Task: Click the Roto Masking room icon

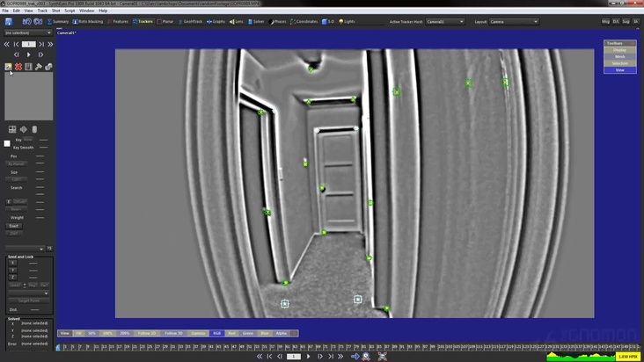Action: tap(88, 21)
